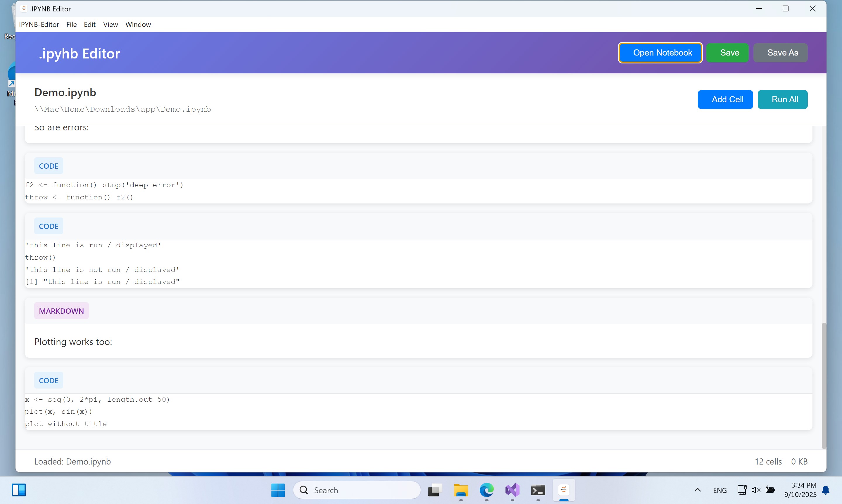Open the File menu

click(71, 25)
